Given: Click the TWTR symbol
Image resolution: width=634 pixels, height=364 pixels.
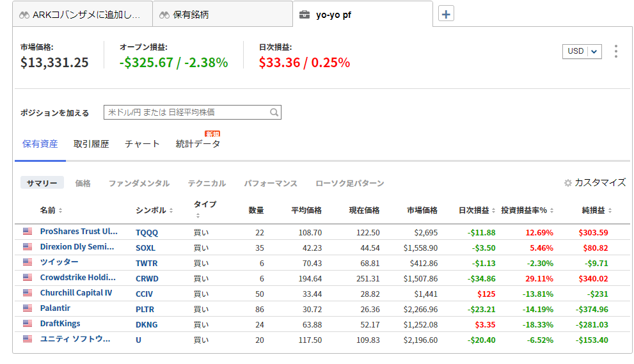Looking at the screenshot, I should click(147, 264).
